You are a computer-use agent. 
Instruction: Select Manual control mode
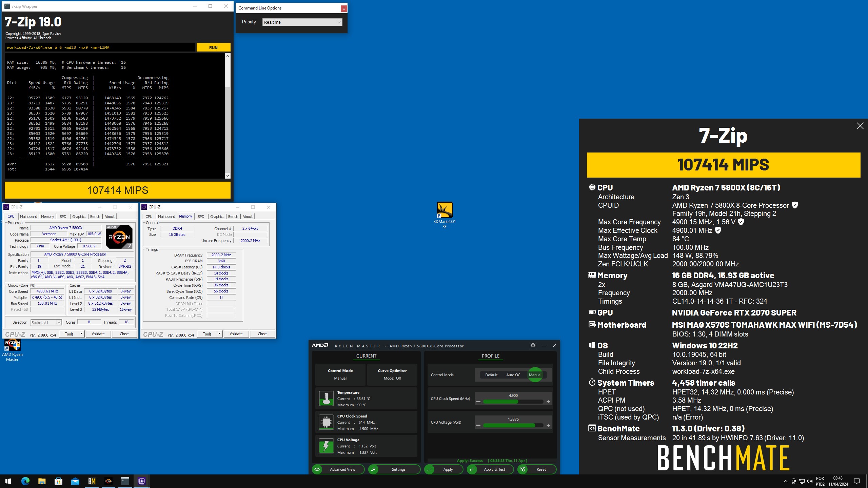point(535,375)
